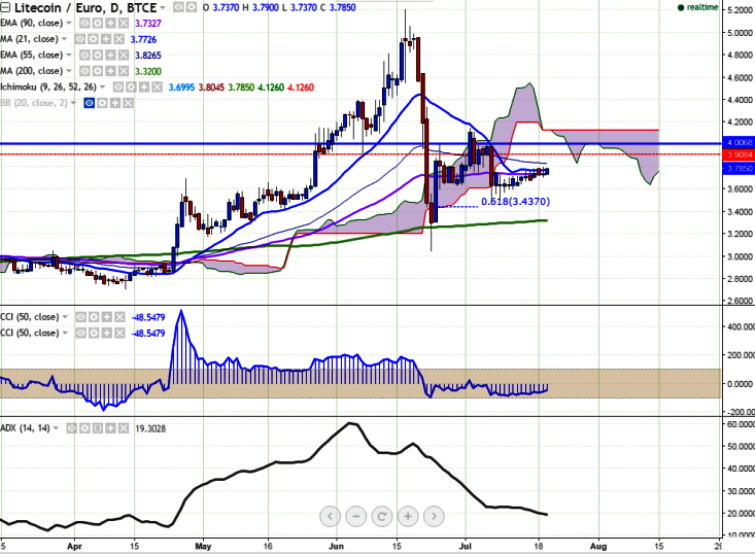
Task: Select the blue horizontal line at 4.0068
Action: (x=361, y=143)
